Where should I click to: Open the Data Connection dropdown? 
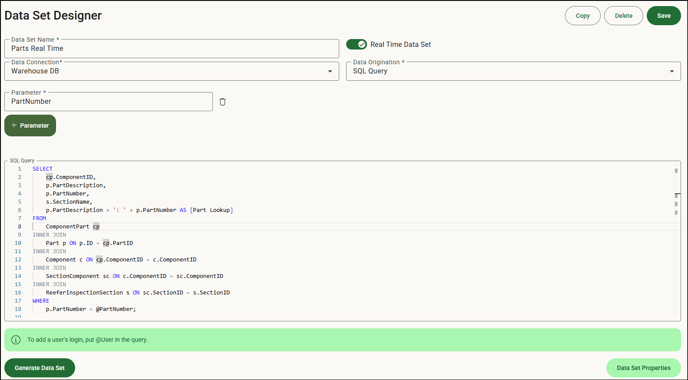pyautogui.click(x=172, y=71)
